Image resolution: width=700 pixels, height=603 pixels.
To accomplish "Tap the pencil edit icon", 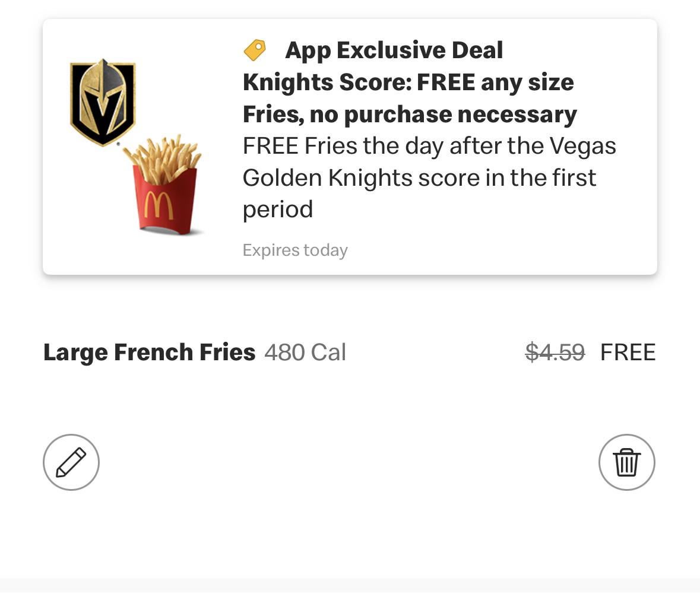I will [71, 462].
